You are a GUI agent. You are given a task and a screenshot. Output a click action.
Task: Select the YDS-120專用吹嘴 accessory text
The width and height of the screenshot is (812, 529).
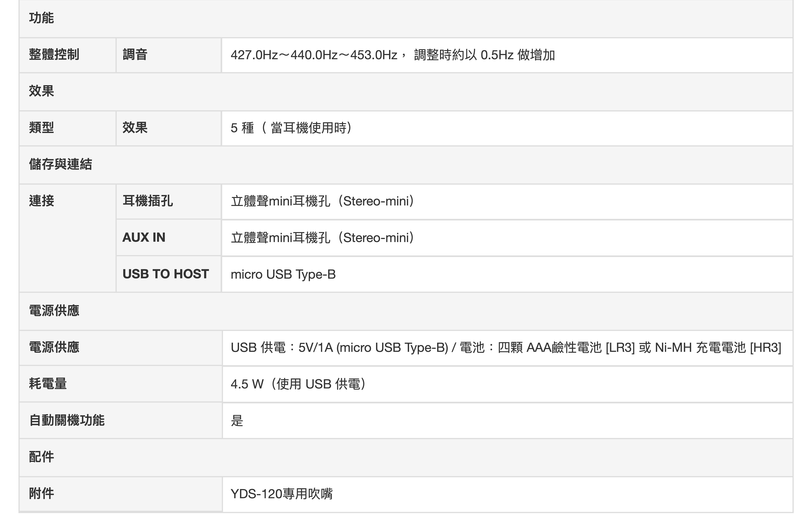pos(281,494)
